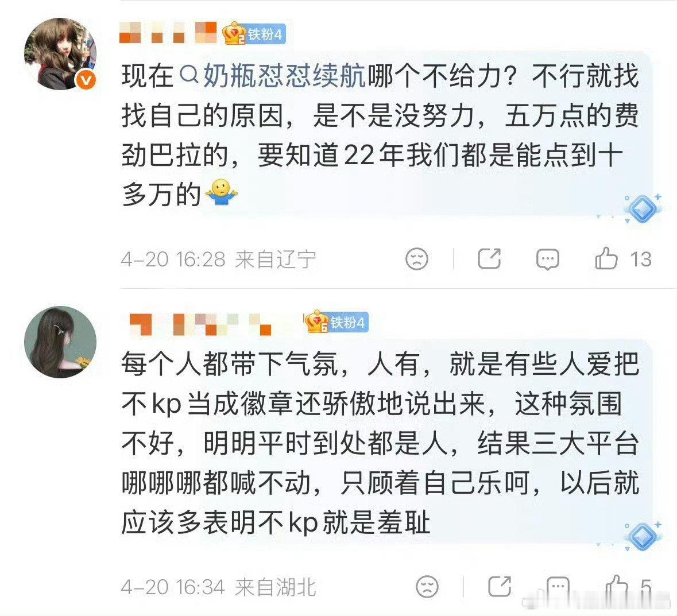Like the comment with 13 likes
The width and height of the screenshot is (677, 616).
tap(606, 258)
